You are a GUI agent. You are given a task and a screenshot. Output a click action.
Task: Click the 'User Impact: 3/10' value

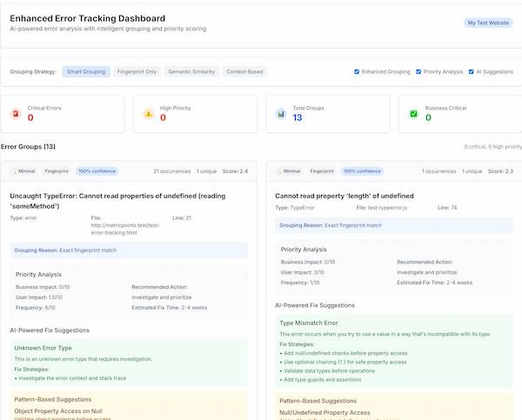303,272
